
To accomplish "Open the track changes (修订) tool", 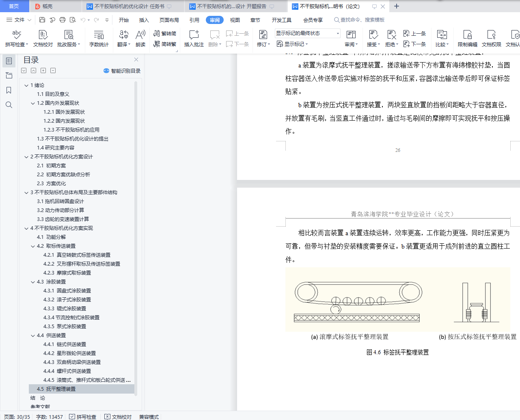I will pos(263,39).
